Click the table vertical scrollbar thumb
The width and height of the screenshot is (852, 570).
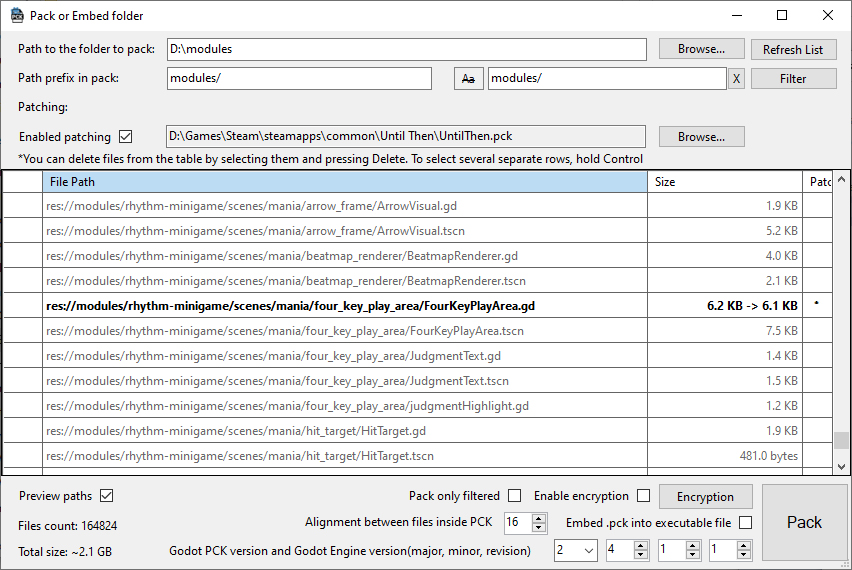(x=841, y=440)
